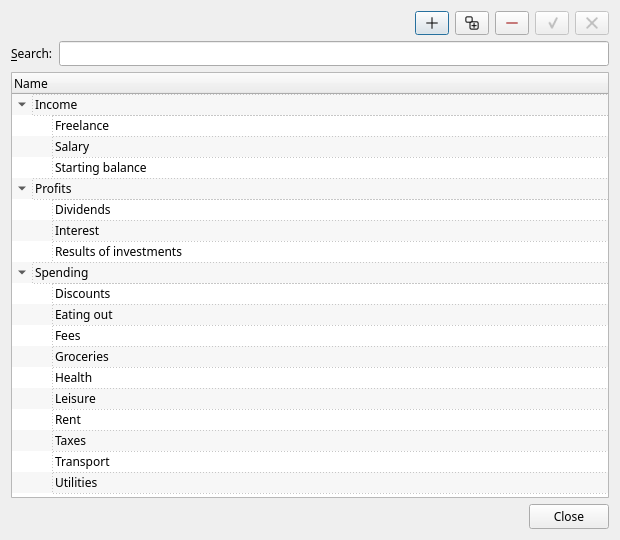
Task: Close the categories dialog
Action: tap(569, 516)
